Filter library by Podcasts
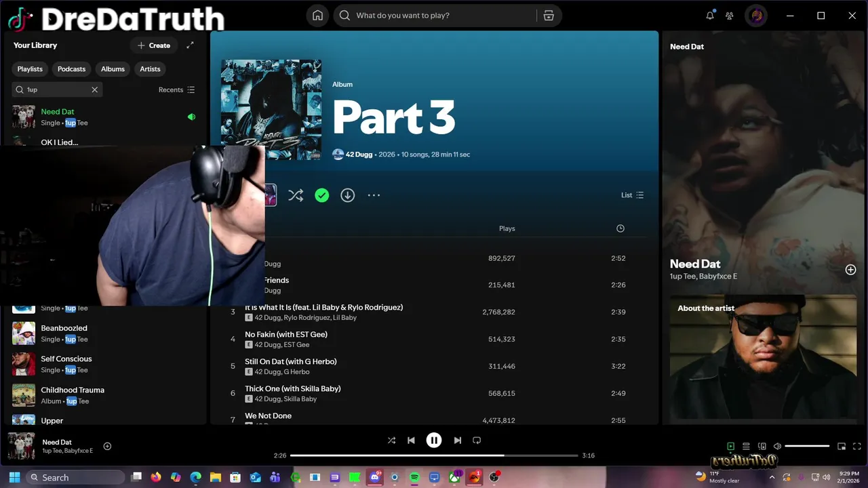The height and width of the screenshot is (488, 868). point(71,69)
